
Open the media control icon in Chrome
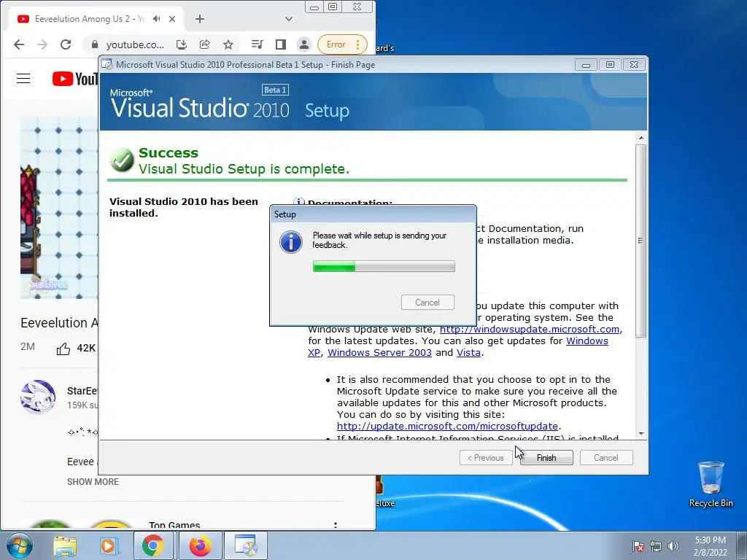(258, 44)
